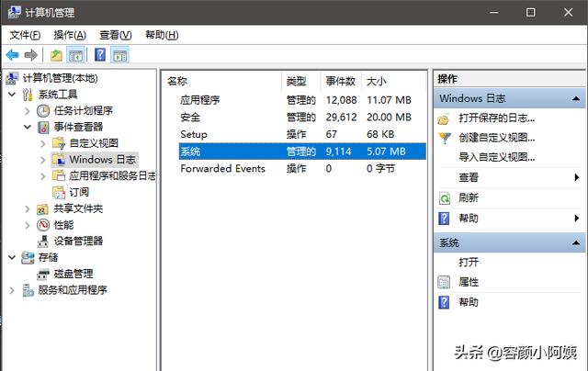Select 任务计划程序 in the tree
588x371 pixels.
coord(85,110)
